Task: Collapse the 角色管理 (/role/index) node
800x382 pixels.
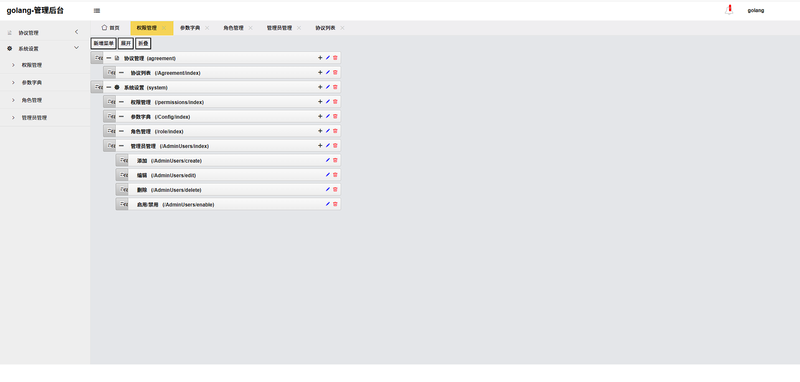Action: 121,131
